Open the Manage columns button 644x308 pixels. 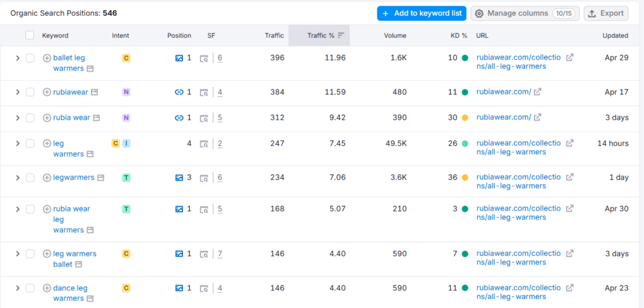point(525,13)
